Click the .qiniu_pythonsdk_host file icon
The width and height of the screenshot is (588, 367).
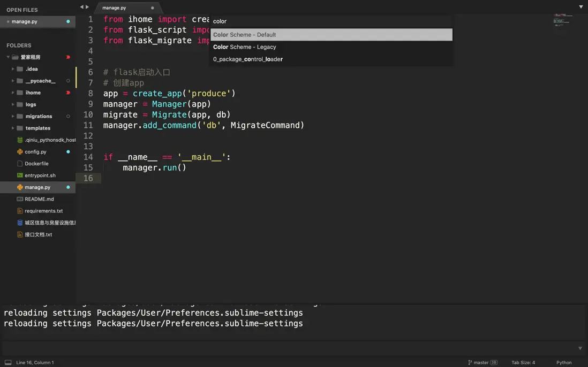pyautogui.click(x=20, y=140)
